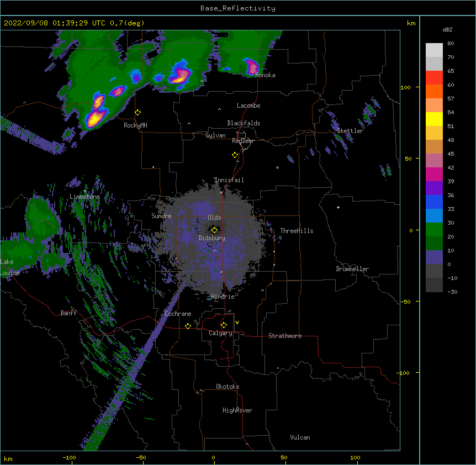This screenshot has height=465, width=476.
Task: Click the Cochrane city label
Action: pos(178,314)
